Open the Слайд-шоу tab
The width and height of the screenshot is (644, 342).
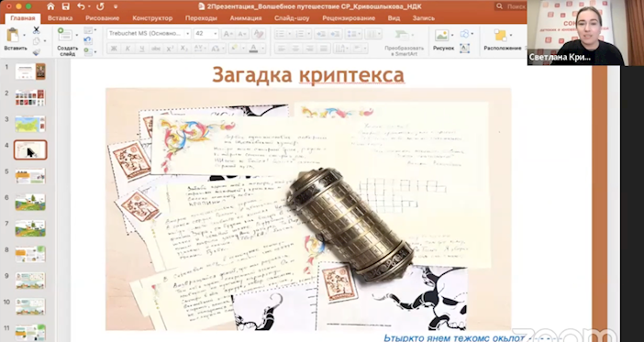pos(292,18)
